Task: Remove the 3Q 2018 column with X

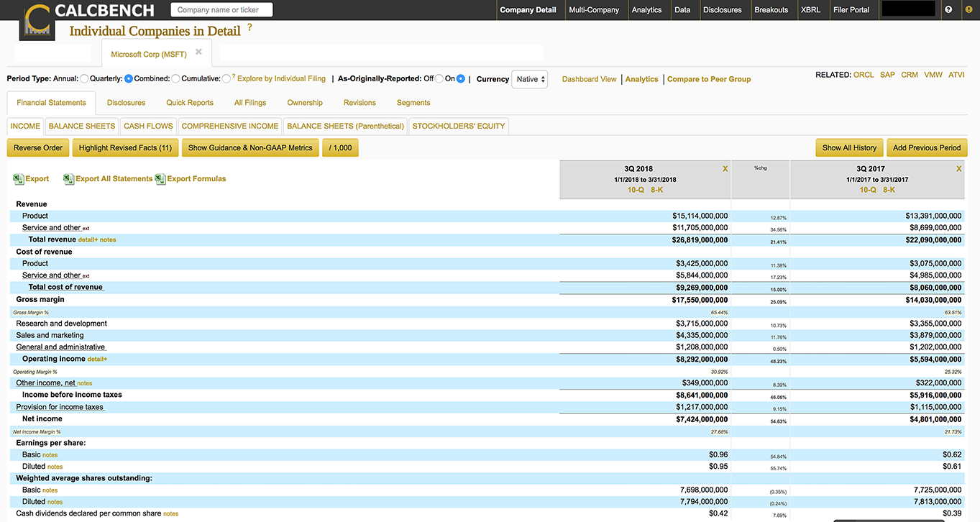Action: pyautogui.click(x=725, y=169)
